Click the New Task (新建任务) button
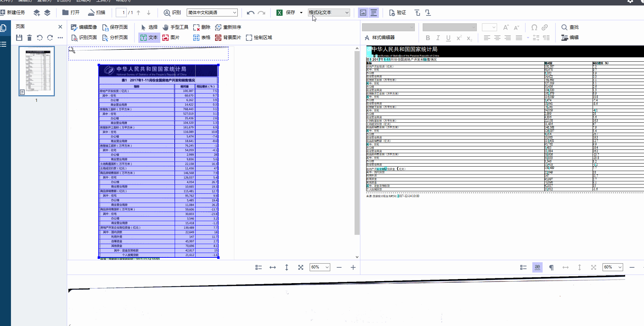Viewport: 644px width, 326px height. (13, 13)
